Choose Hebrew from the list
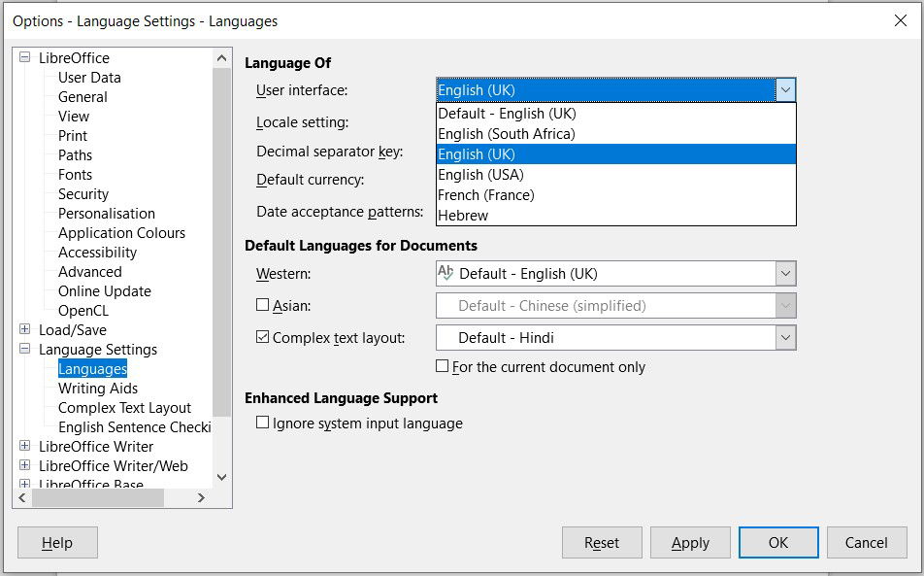Image resolution: width=924 pixels, height=576 pixels. (x=615, y=216)
